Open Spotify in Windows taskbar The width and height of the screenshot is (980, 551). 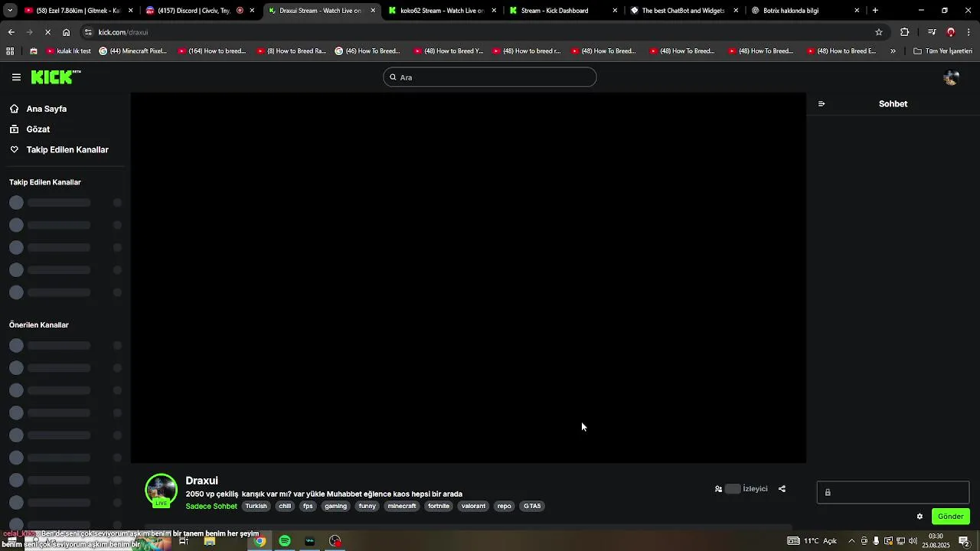pos(285,541)
